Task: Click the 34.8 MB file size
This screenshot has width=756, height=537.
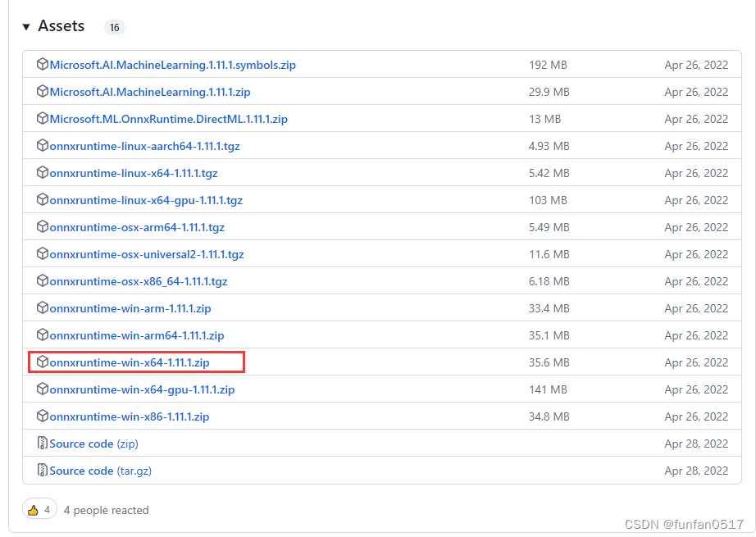Action: (549, 416)
